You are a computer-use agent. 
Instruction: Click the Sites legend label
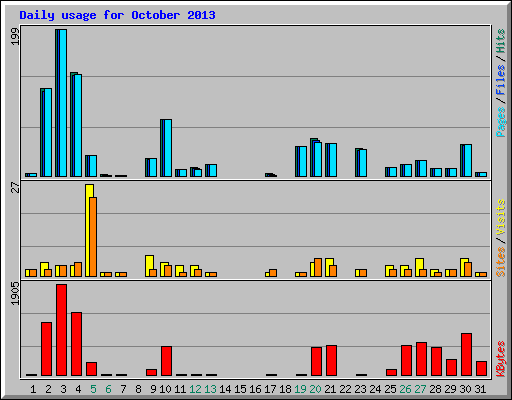point(501,262)
